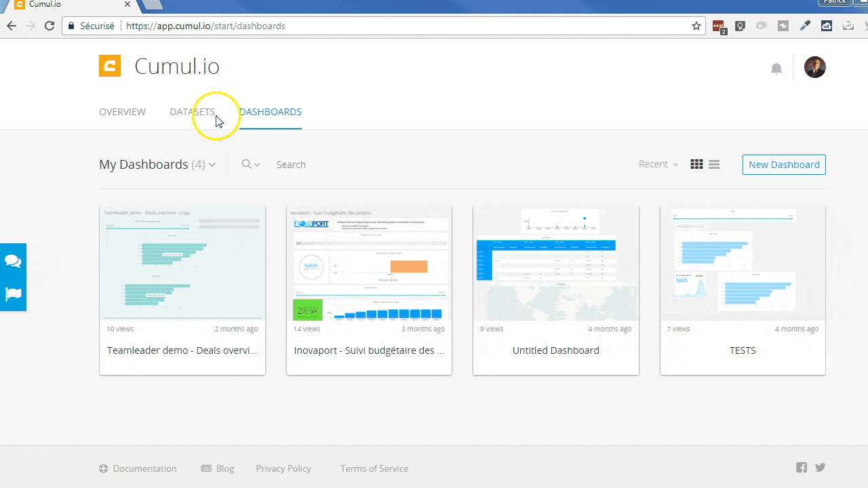This screenshot has width=868, height=488.
Task: Expand the My Dashboards dropdown
Action: pos(157,165)
